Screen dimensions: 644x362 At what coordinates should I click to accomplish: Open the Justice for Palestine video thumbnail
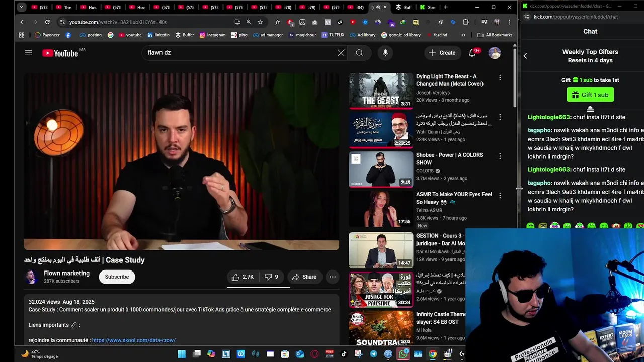click(x=381, y=289)
